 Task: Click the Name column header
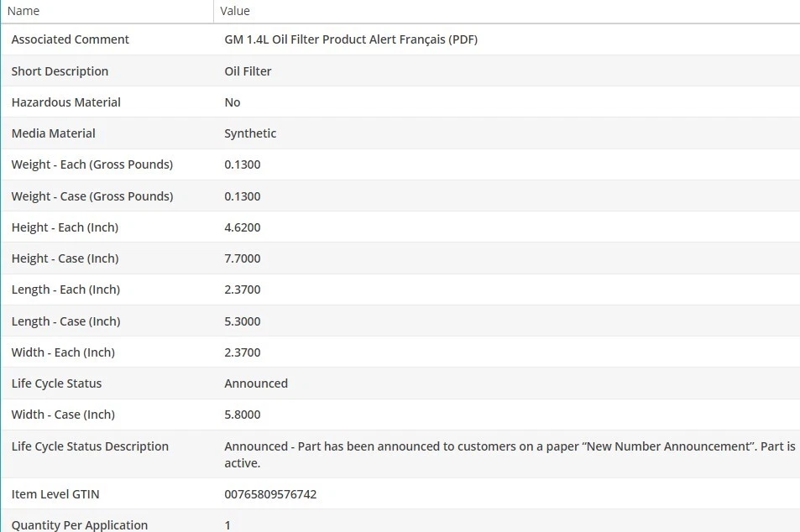pos(24,11)
